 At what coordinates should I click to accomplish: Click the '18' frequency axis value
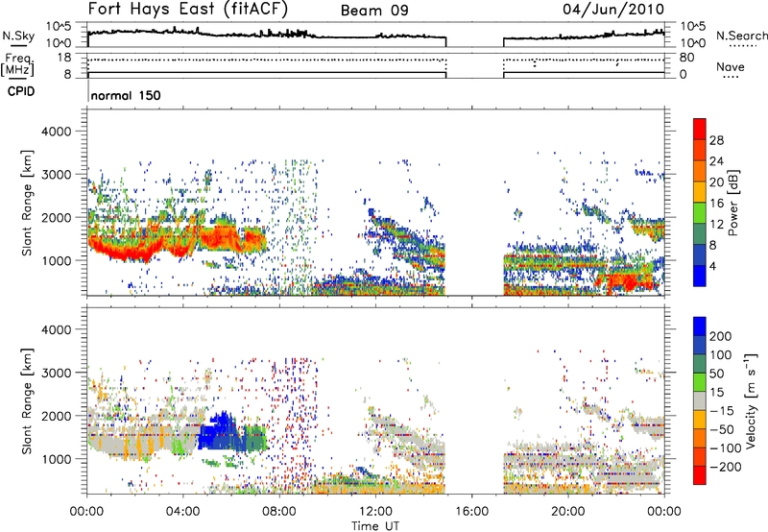(x=64, y=58)
